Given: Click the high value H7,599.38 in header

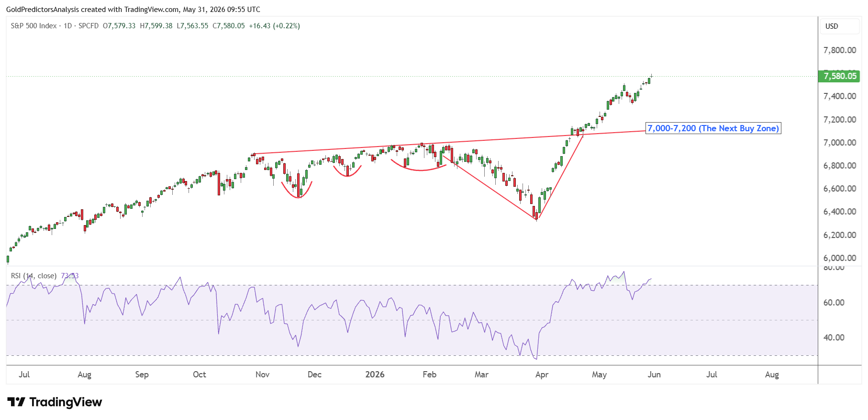Looking at the screenshot, I should [156, 26].
